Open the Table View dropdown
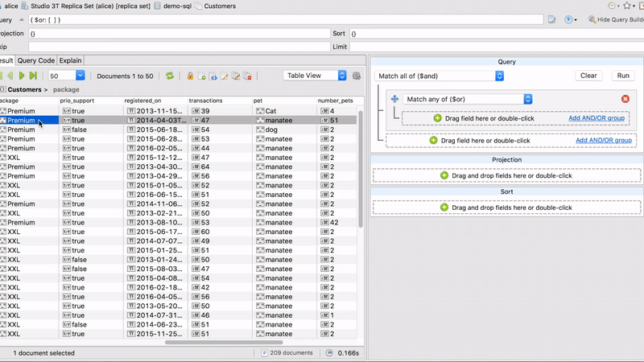The width and height of the screenshot is (644, 362). tap(342, 76)
